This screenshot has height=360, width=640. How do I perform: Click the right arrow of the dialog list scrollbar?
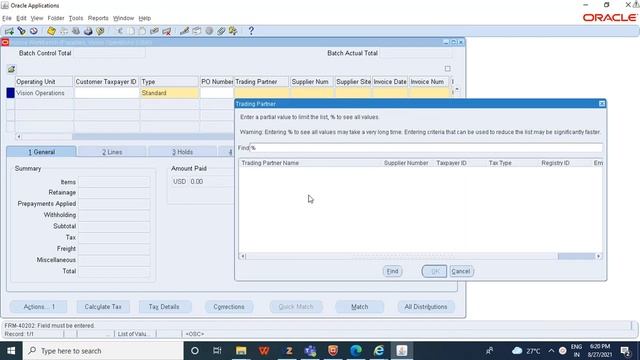[598, 256]
